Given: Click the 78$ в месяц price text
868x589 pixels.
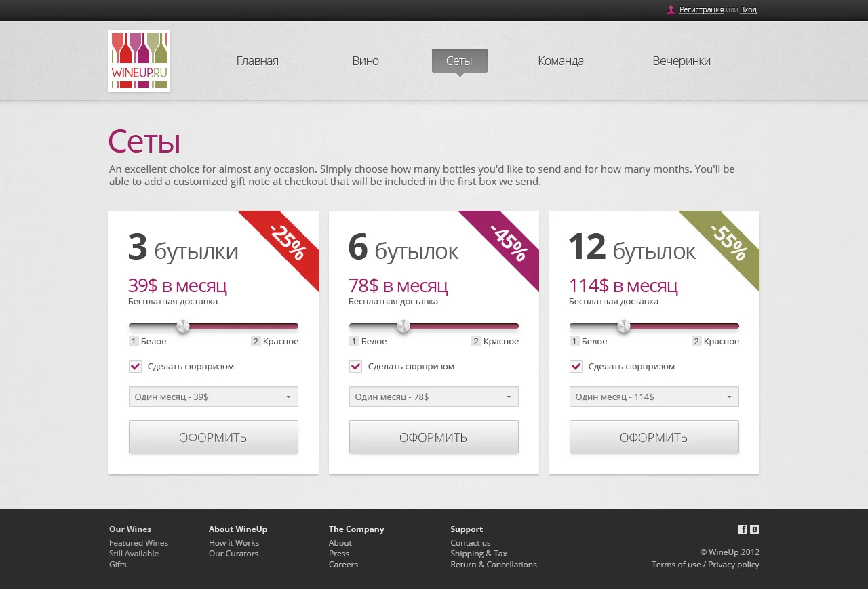Looking at the screenshot, I should coord(398,285).
